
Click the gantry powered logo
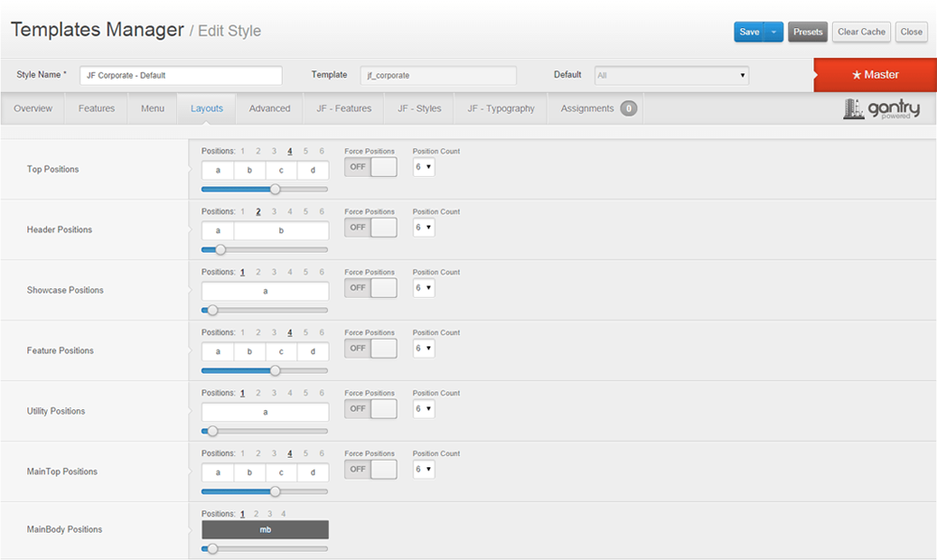882,109
